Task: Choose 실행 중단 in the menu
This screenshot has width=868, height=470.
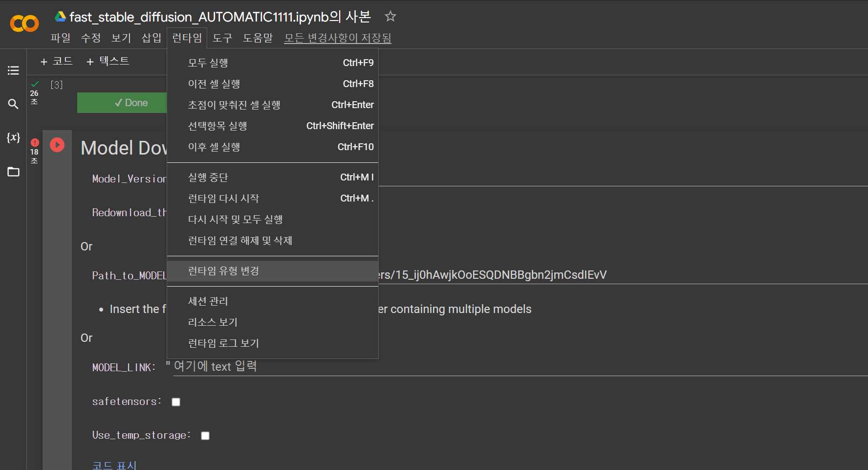Action: pos(273,177)
